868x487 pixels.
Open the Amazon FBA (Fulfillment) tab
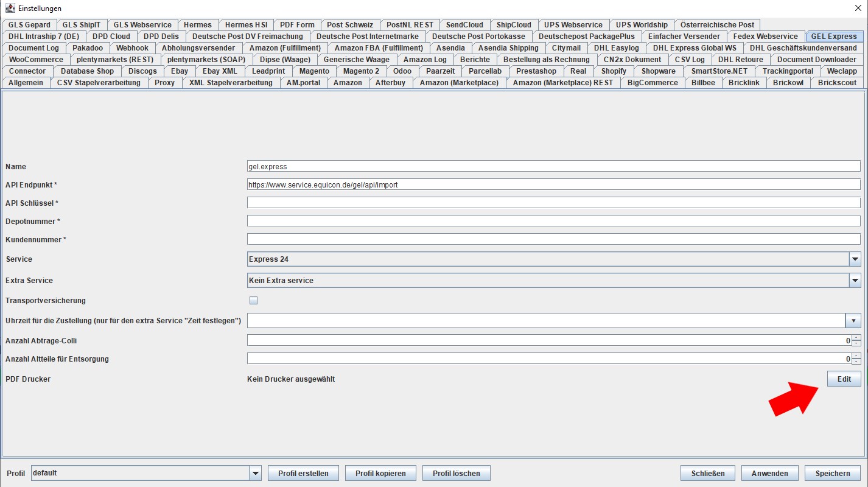[379, 48]
